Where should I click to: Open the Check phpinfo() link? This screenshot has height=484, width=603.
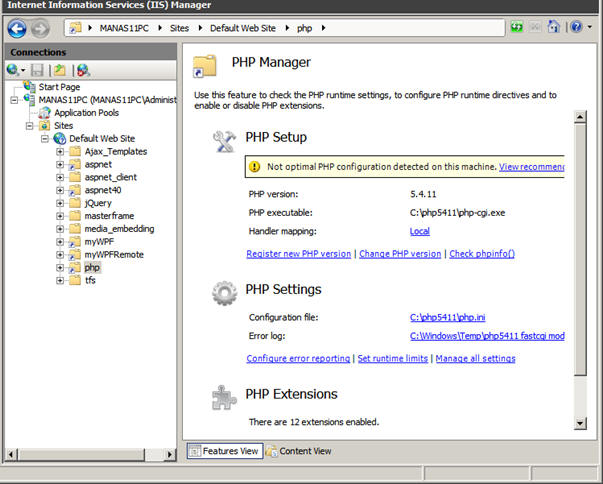pyautogui.click(x=482, y=254)
